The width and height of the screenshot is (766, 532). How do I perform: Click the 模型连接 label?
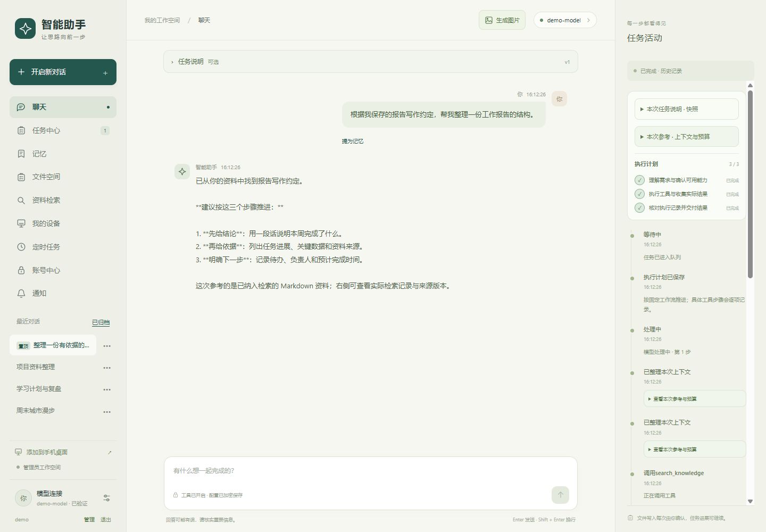point(49,494)
